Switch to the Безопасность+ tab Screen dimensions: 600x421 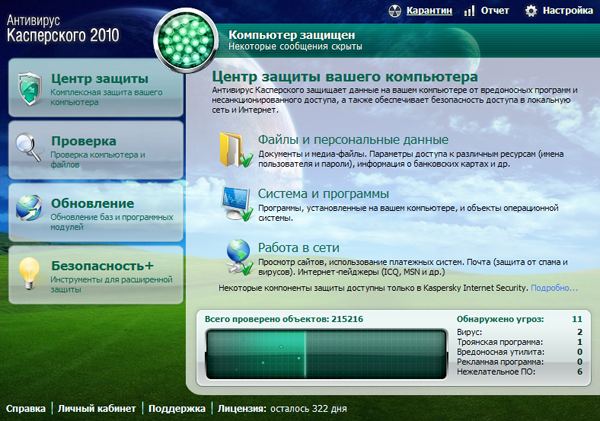click(96, 275)
